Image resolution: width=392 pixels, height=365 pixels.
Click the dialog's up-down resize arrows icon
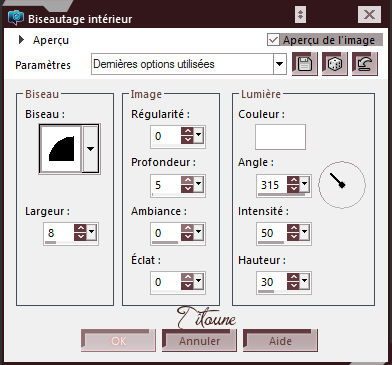[300, 15]
